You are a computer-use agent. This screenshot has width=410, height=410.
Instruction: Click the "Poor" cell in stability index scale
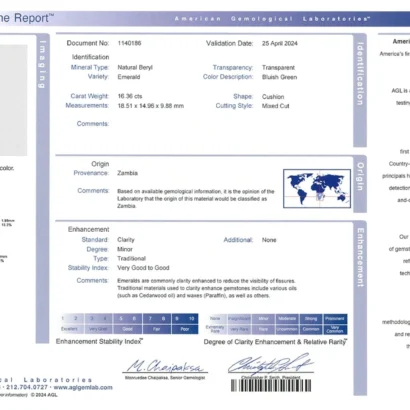pyautogui.click(x=185, y=329)
